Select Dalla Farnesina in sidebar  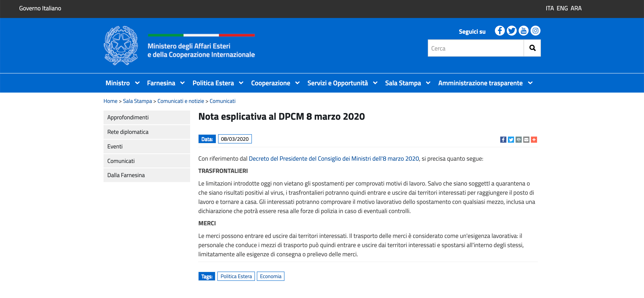tap(146, 175)
